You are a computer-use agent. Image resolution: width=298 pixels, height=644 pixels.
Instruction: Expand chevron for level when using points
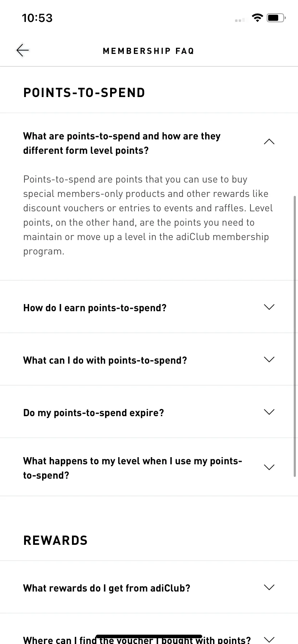pyautogui.click(x=269, y=467)
